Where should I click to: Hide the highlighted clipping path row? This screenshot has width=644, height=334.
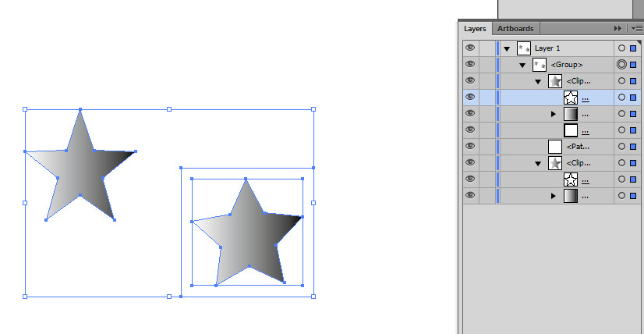tap(470, 97)
